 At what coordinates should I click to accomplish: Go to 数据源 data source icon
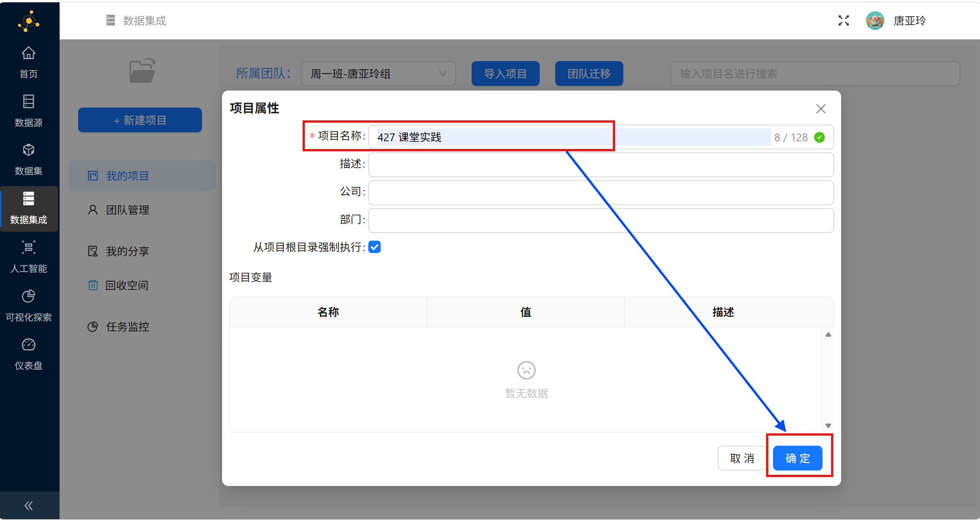(x=28, y=102)
